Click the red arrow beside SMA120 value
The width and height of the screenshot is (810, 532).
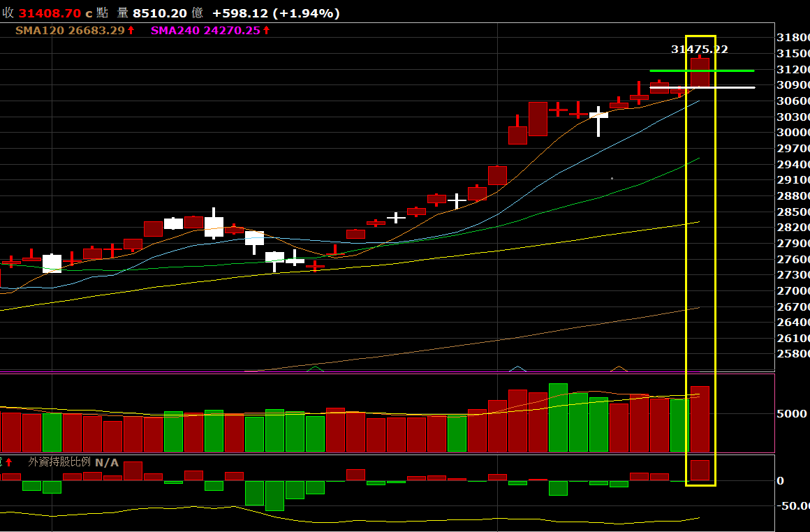click(x=131, y=31)
